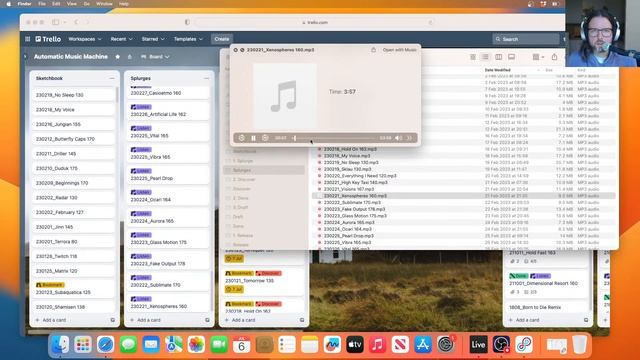Open OBS from the Dock
Image resolution: width=640 pixels, height=360 pixels.
pyautogui.click(x=501, y=345)
